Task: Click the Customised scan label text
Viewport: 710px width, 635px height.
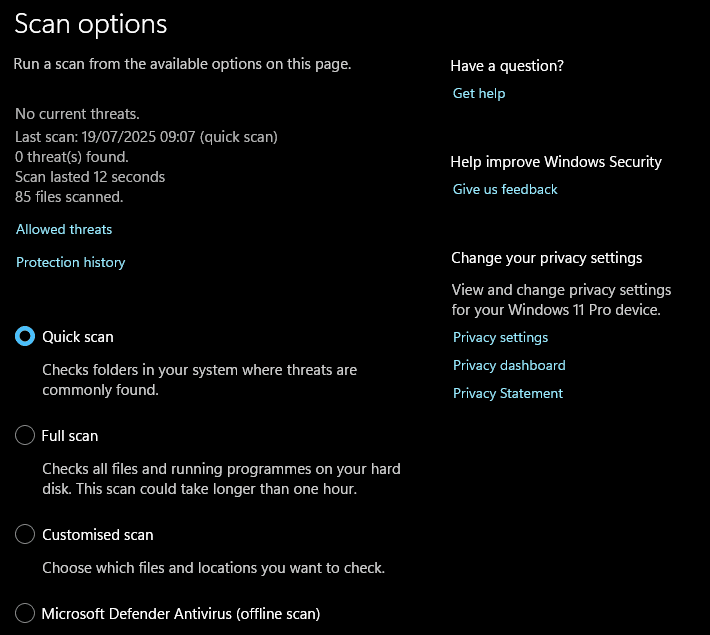Action: click(98, 535)
